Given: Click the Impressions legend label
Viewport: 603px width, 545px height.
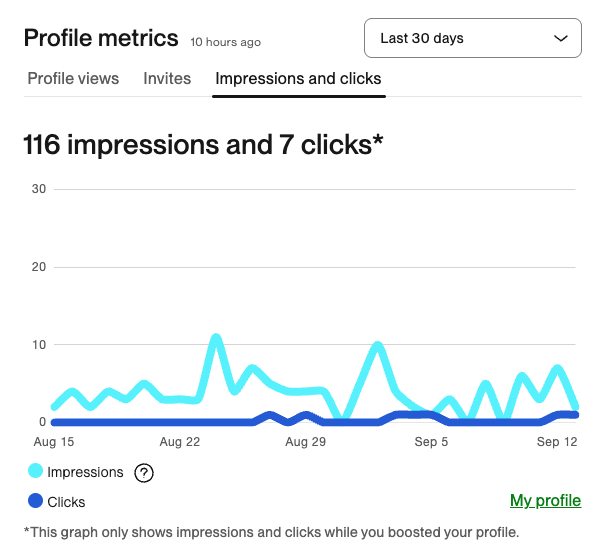Looking at the screenshot, I should 85,472.
